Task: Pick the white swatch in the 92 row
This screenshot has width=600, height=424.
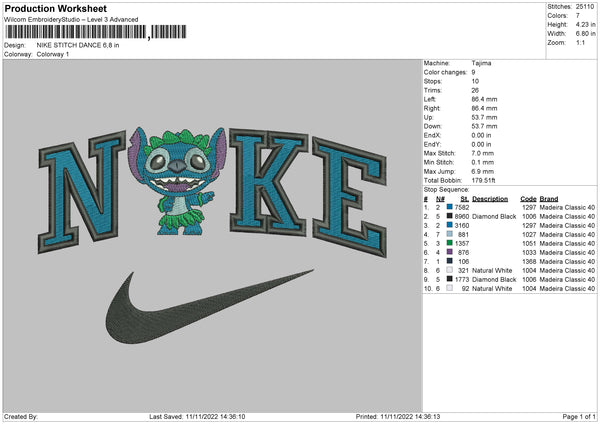Action: (x=450, y=288)
